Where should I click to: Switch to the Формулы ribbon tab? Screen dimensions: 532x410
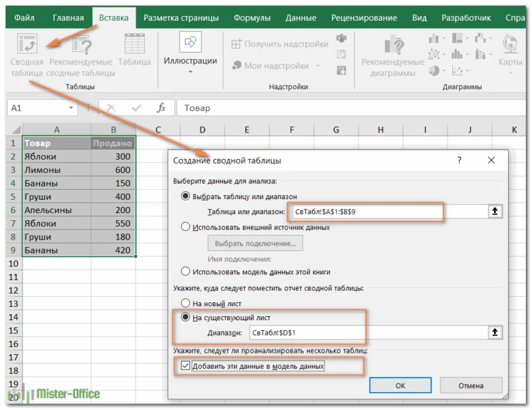coord(253,18)
